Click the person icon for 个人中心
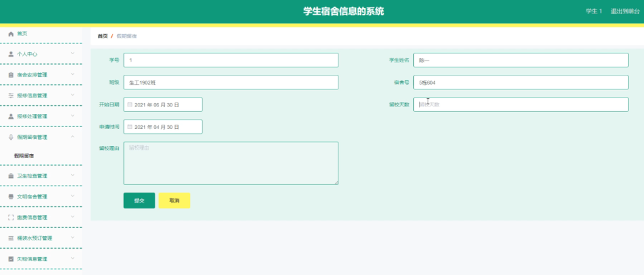Screen dimensions: 644x275 click(11, 54)
